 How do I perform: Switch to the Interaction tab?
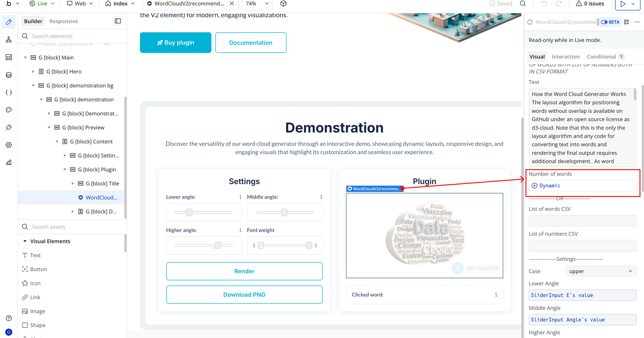point(566,57)
